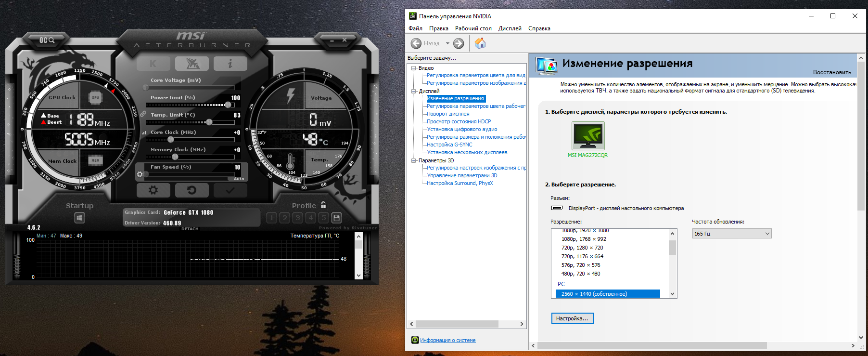Toggle the Profile lock icon in Afterburner
The height and width of the screenshot is (356, 868).
[323, 205]
